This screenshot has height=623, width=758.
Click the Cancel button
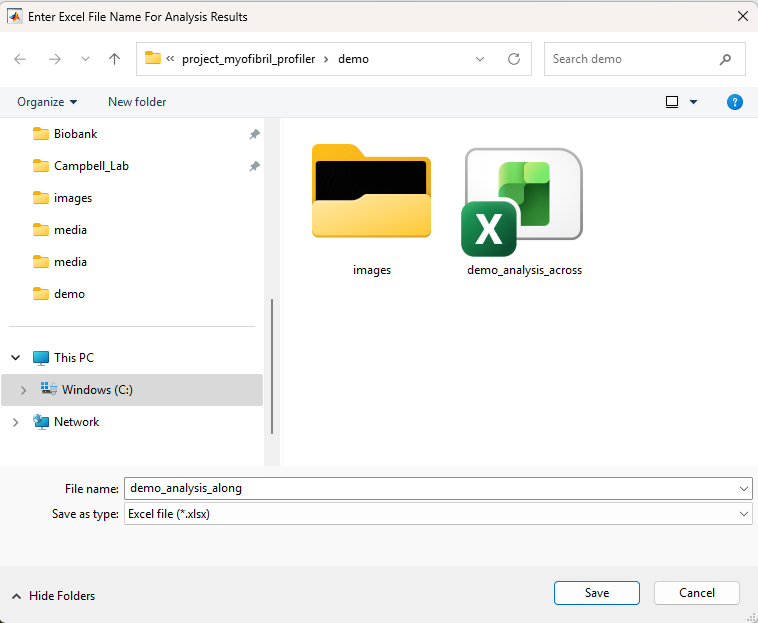click(697, 593)
